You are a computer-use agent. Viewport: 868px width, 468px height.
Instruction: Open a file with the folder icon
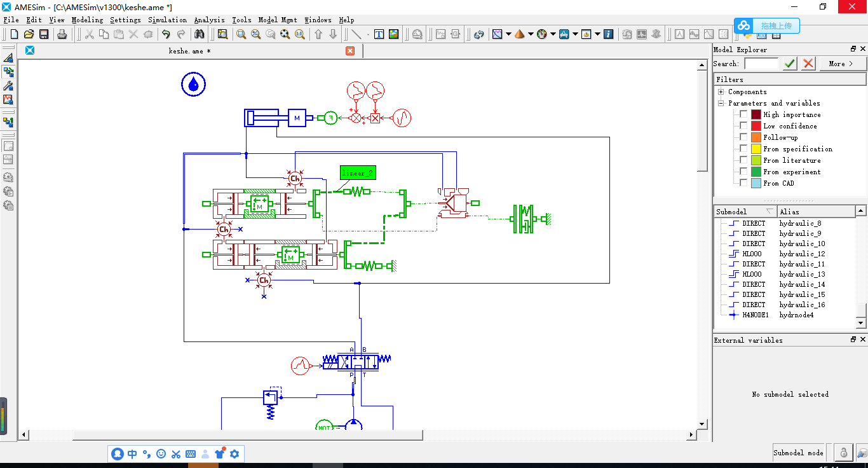tap(29, 34)
